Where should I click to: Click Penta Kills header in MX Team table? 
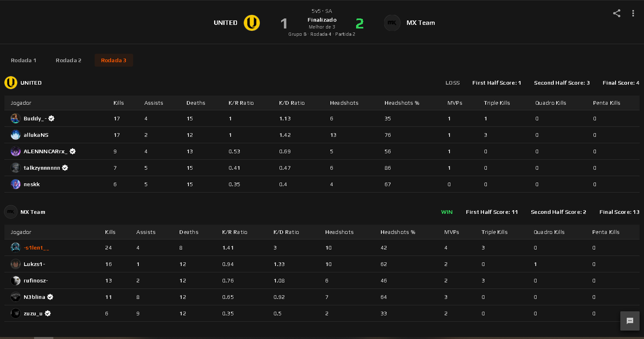click(606, 232)
